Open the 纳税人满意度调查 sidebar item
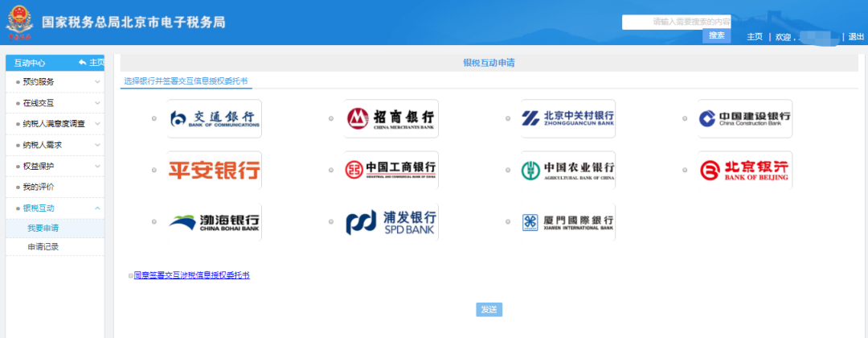 tap(55, 124)
